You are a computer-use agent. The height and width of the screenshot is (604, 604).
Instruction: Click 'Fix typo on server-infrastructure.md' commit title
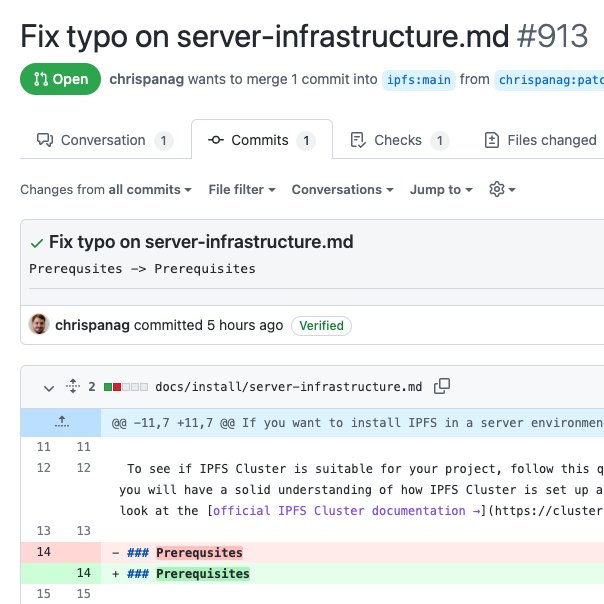click(201, 242)
